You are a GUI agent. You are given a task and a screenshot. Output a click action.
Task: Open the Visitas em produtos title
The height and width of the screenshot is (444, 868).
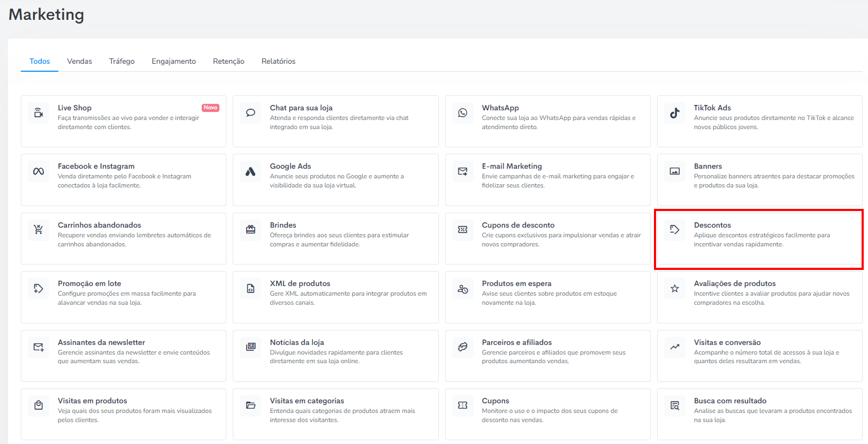pos(93,401)
